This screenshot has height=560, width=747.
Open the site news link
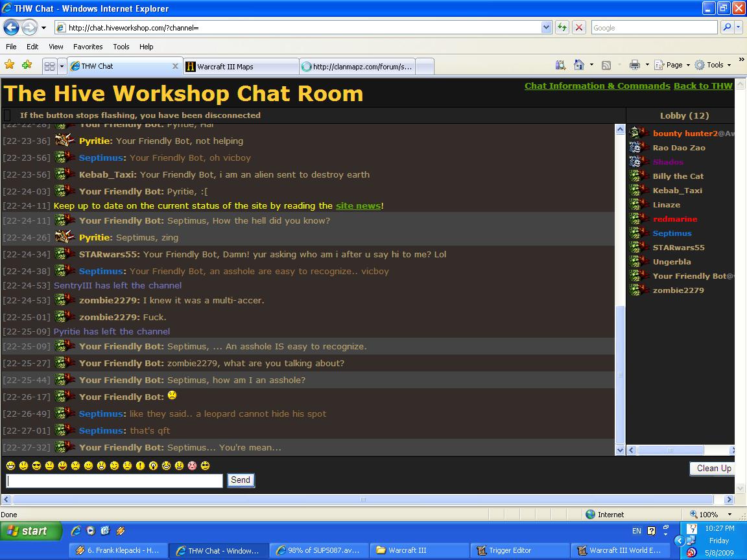point(358,205)
